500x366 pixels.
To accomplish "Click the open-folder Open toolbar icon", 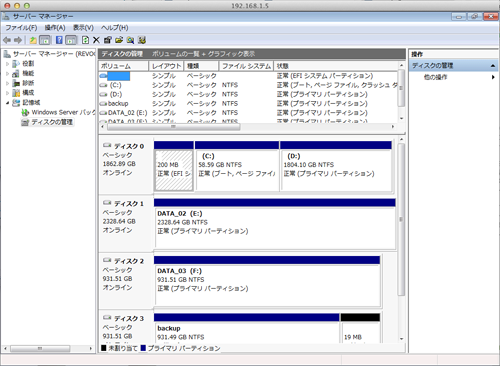I will (119, 40).
